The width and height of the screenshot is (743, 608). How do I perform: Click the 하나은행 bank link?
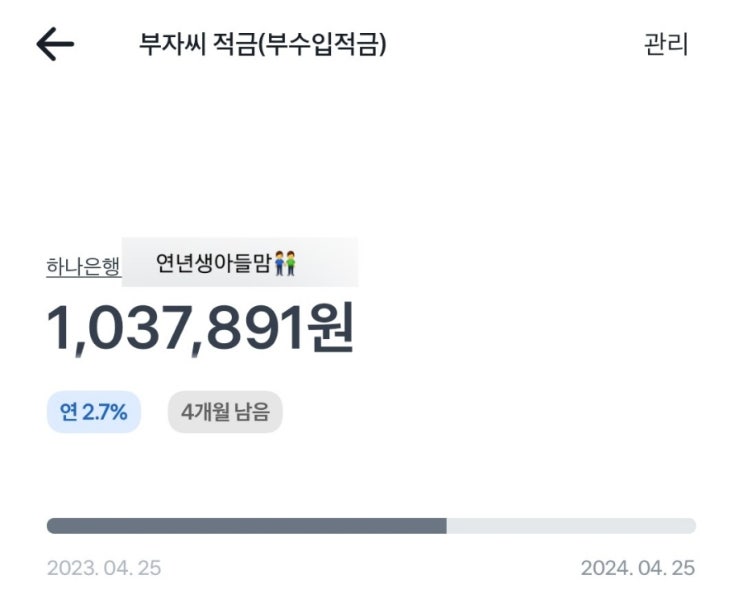pyautogui.click(x=83, y=267)
